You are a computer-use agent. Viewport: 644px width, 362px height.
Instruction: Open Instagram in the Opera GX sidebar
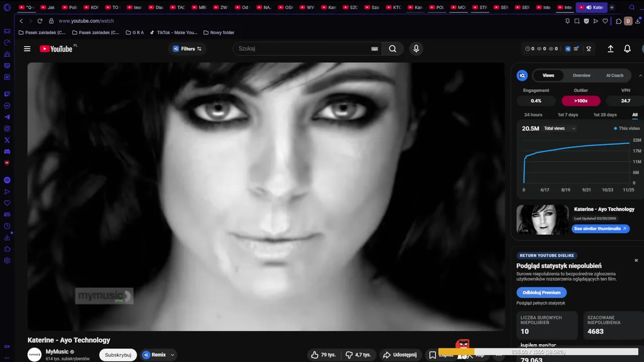[x=7, y=129]
